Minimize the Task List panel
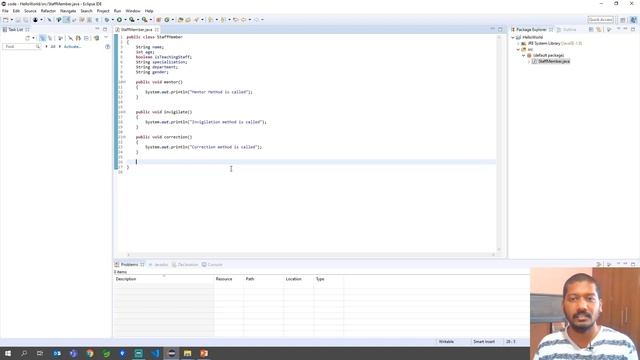Image resolution: width=640 pixels, height=360 pixels. 97,29
